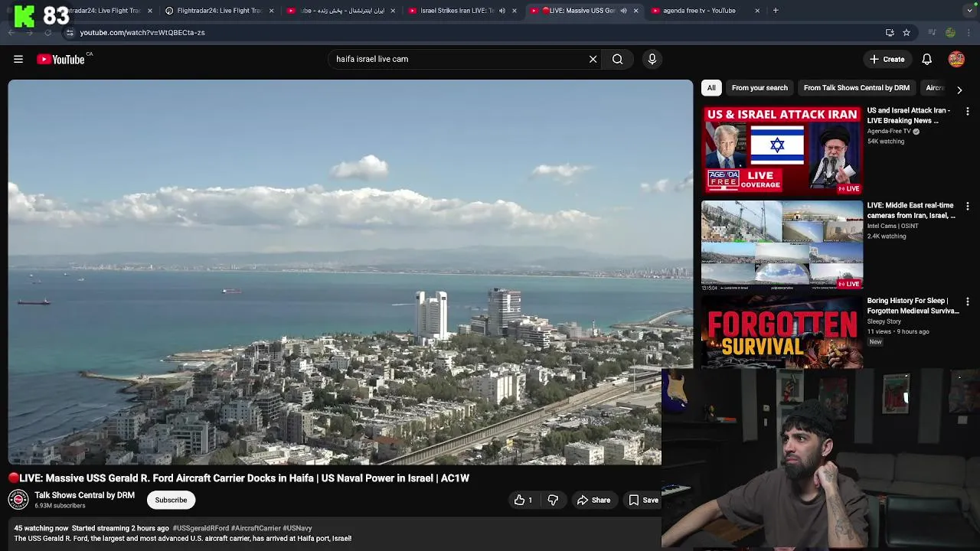Select the From your search chip
The height and width of the screenshot is (551, 980).
pos(759,88)
